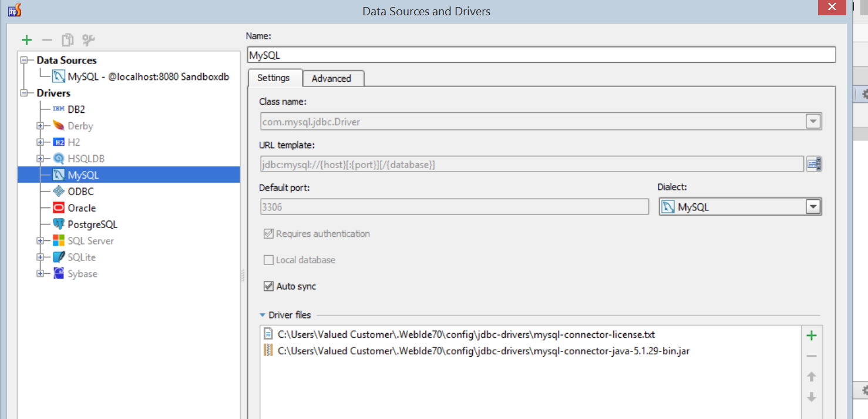Screen dimensions: 868x419
Task: Expand the Sybase driver node
Action: [x=41, y=274]
